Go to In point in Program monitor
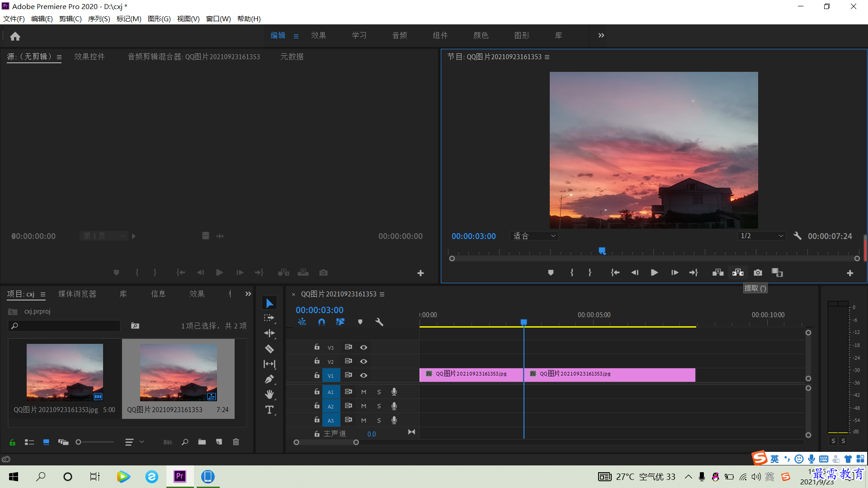Image resolution: width=868 pixels, height=488 pixels. [x=615, y=272]
